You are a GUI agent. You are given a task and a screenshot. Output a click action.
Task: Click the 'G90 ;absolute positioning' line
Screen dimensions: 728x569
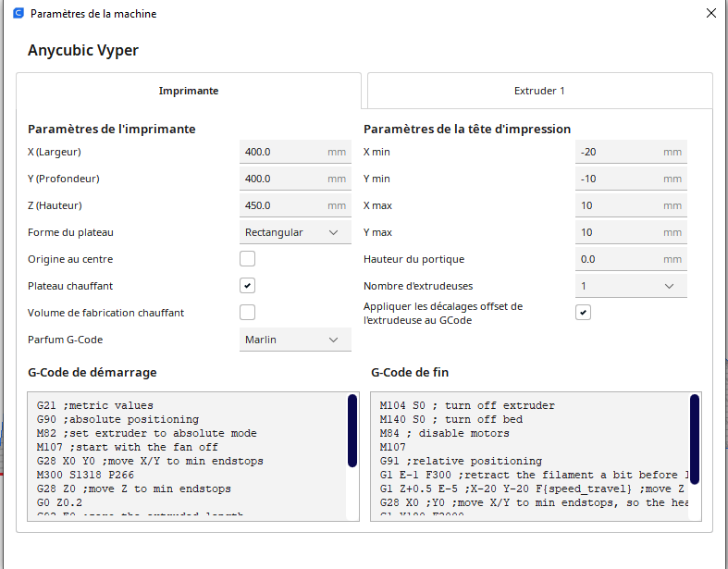[117, 419]
